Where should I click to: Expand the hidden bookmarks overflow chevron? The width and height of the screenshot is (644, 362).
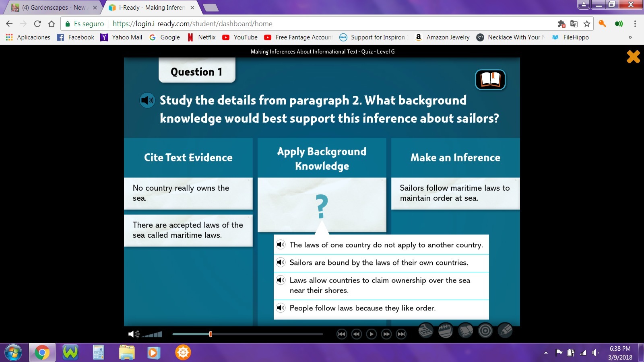click(630, 37)
